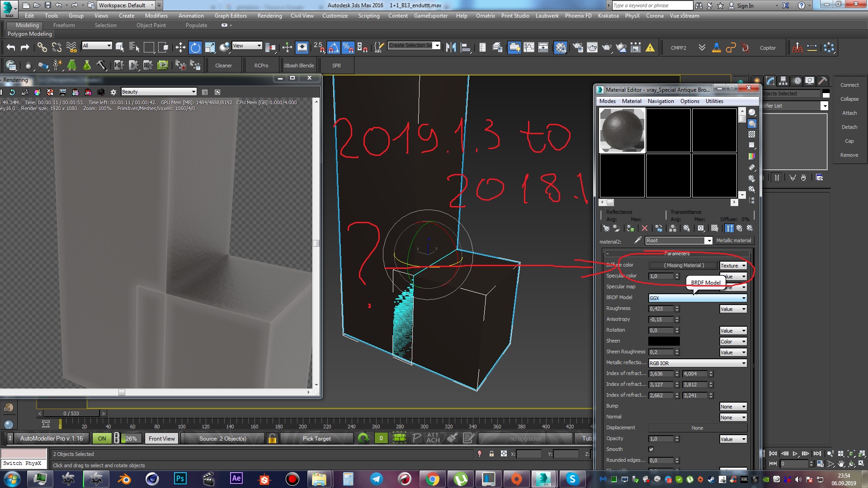Activate the Select and Move tool
The width and height of the screenshot is (868, 488).
pos(180,47)
